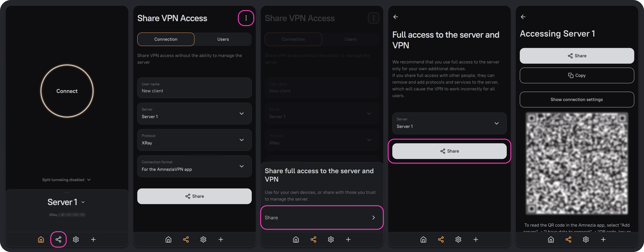The width and height of the screenshot is (644, 252).
Task: Open the Server dropdown on the Full access screen
Action: coord(449,123)
